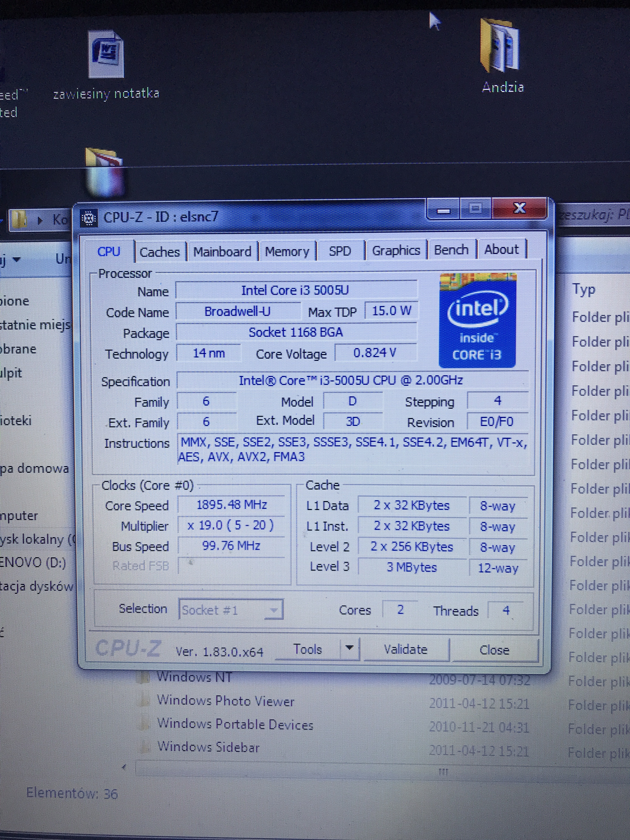Screen dimensions: 630x840
Task: Click the package value 'Socket 1168 BGA'
Action: click(296, 332)
